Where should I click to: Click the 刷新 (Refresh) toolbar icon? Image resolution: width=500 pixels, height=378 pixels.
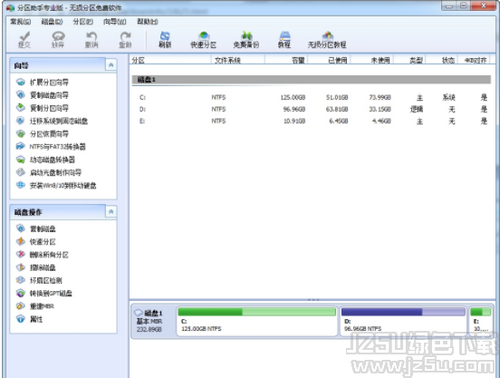pos(165,39)
